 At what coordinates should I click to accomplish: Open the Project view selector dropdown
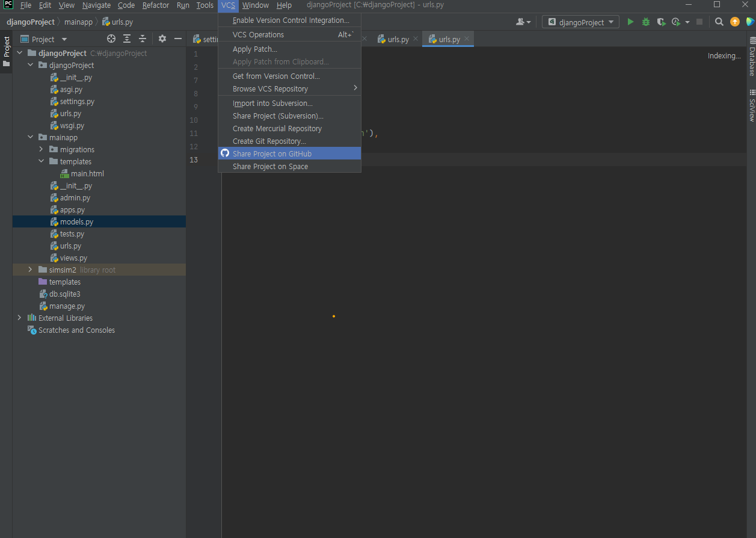pos(43,39)
